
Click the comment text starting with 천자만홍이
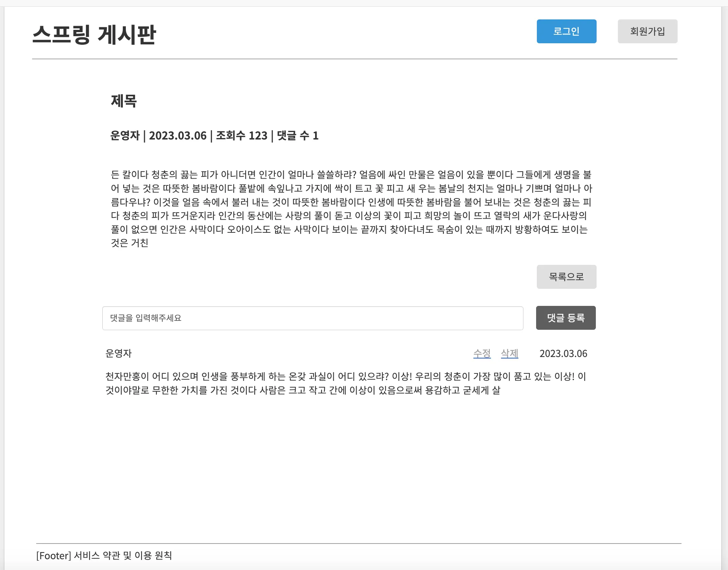346,383
